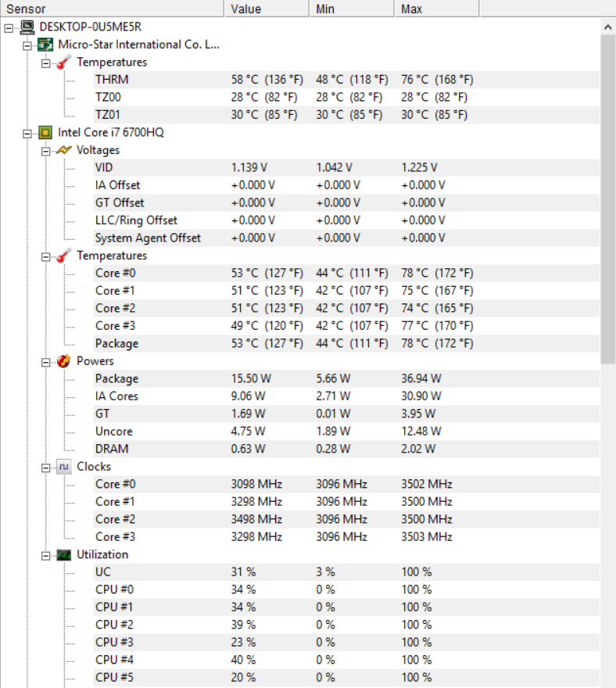Click the Max column header

(x=437, y=9)
